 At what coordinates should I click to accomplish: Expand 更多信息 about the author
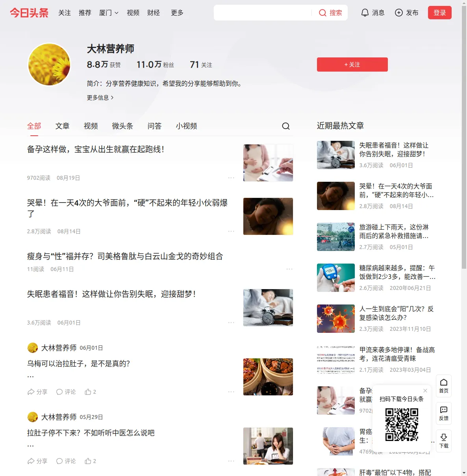tap(100, 98)
